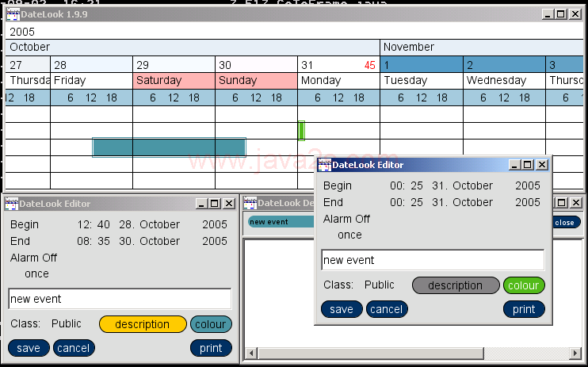Click the calendar icon in the front DateLook Editor
This screenshot has height=367, width=588.
(x=324, y=165)
